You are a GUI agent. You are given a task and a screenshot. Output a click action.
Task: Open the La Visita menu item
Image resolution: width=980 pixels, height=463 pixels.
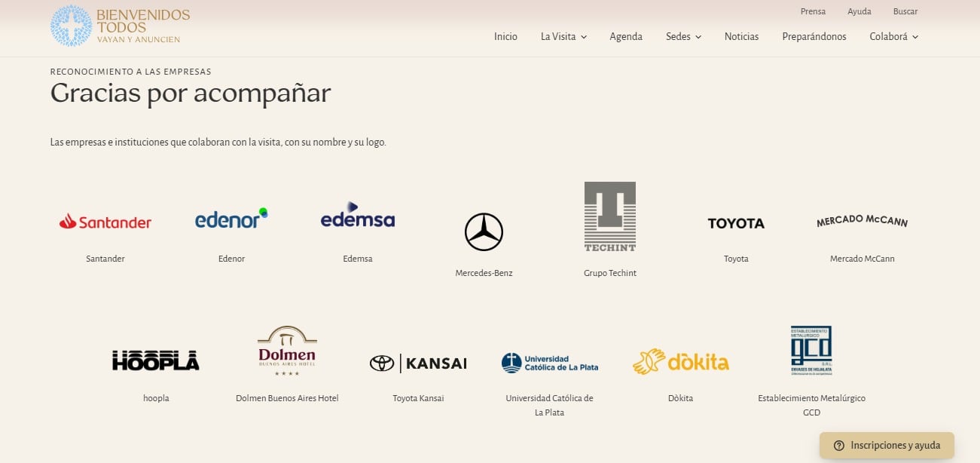tap(558, 36)
